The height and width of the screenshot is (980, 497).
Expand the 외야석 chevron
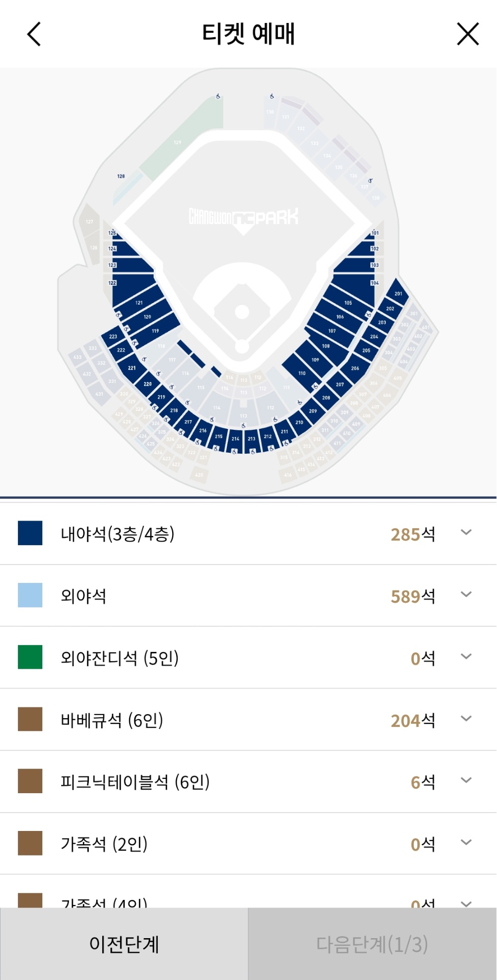point(466,595)
